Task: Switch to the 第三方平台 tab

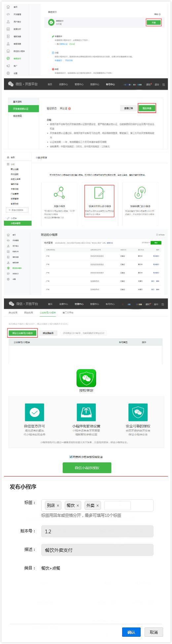Action: (x=68, y=312)
